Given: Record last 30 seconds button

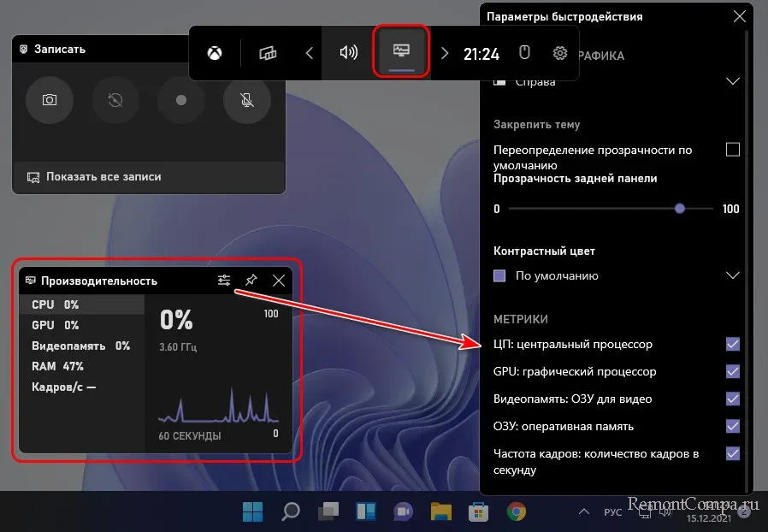Looking at the screenshot, I should tap(115, 100).
